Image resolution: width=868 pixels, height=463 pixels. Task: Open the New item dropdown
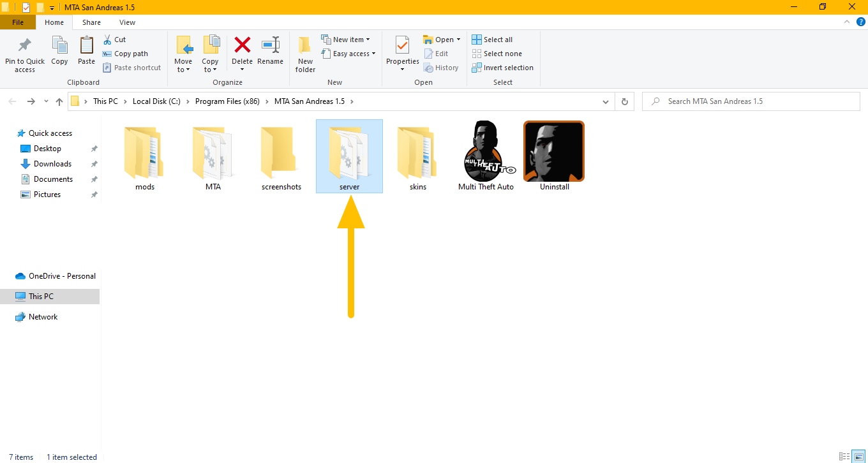tap(346, 40)
